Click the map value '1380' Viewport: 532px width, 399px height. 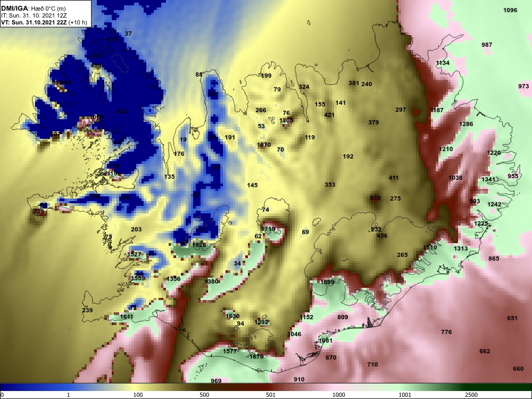tap(211, 281)
